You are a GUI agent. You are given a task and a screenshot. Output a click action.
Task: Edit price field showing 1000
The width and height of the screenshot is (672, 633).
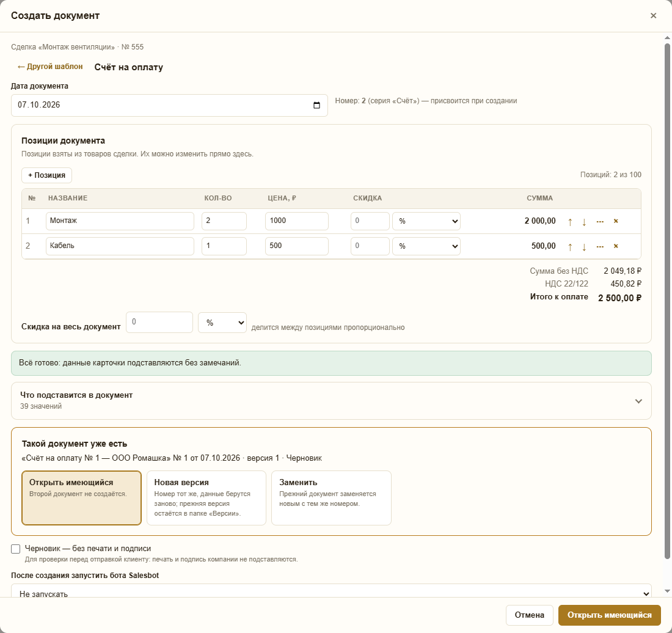click(297, 221)
